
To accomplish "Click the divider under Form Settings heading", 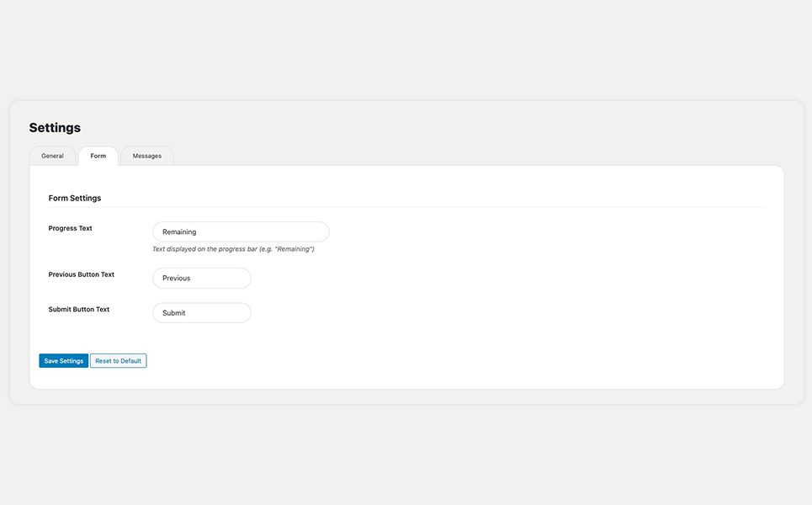I will [x=406, y=207].
